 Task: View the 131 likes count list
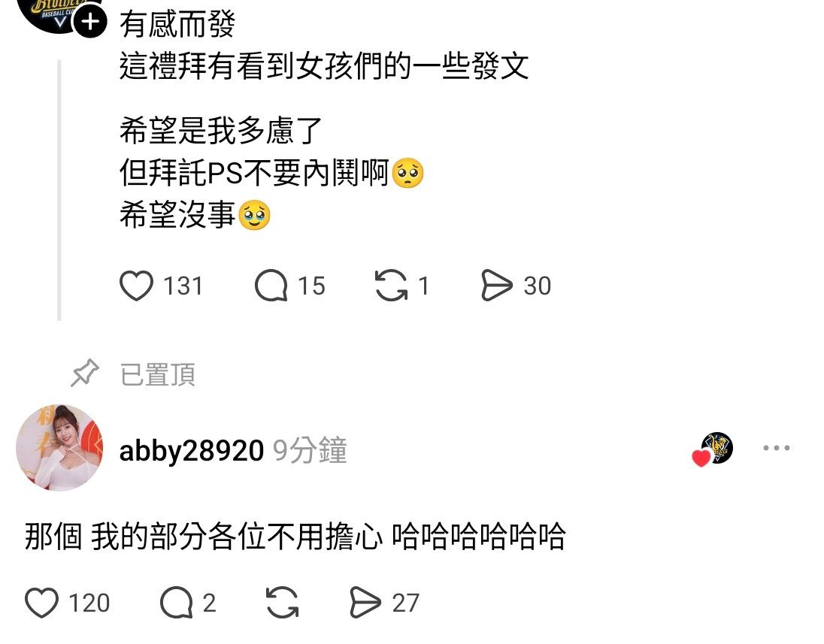click(183, 286)
